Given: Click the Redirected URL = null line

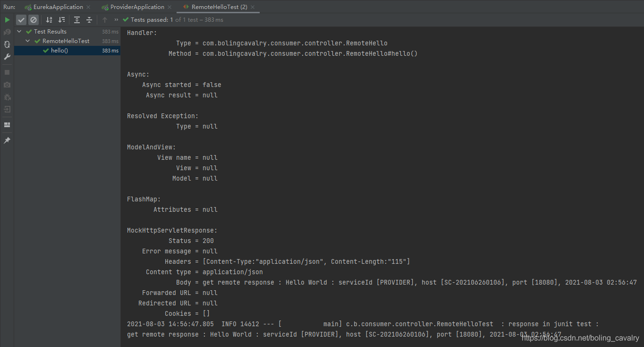Looking at the screenshot, I should point(178,303).
